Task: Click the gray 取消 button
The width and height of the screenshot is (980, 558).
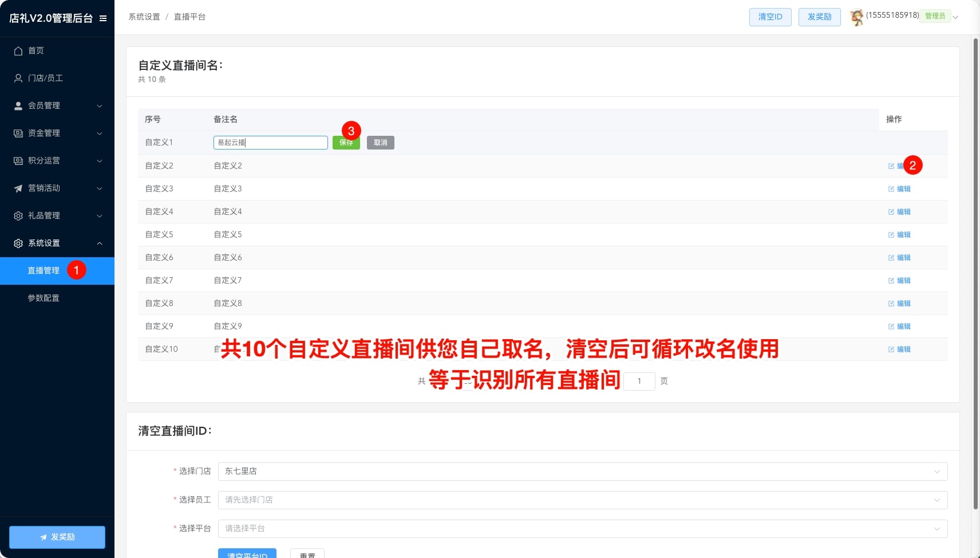Action: click(x=380, y=143)
